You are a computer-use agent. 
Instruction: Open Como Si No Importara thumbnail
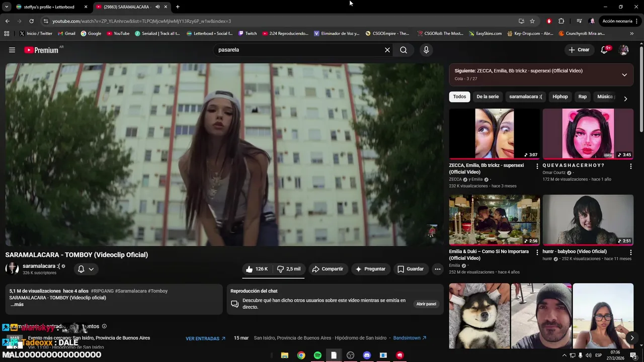click(x=495, y=220)
